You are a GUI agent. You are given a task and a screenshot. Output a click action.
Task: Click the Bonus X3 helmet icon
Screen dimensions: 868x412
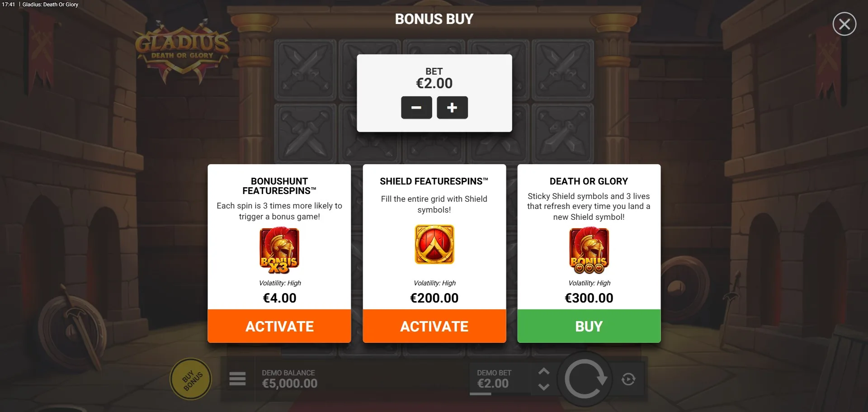pyautogui.click(x=279, y=250)
